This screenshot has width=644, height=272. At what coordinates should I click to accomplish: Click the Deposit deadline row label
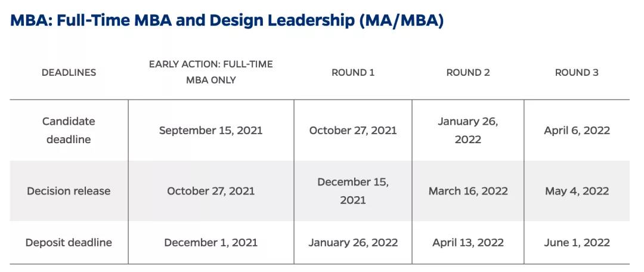[x=69, y=242]
